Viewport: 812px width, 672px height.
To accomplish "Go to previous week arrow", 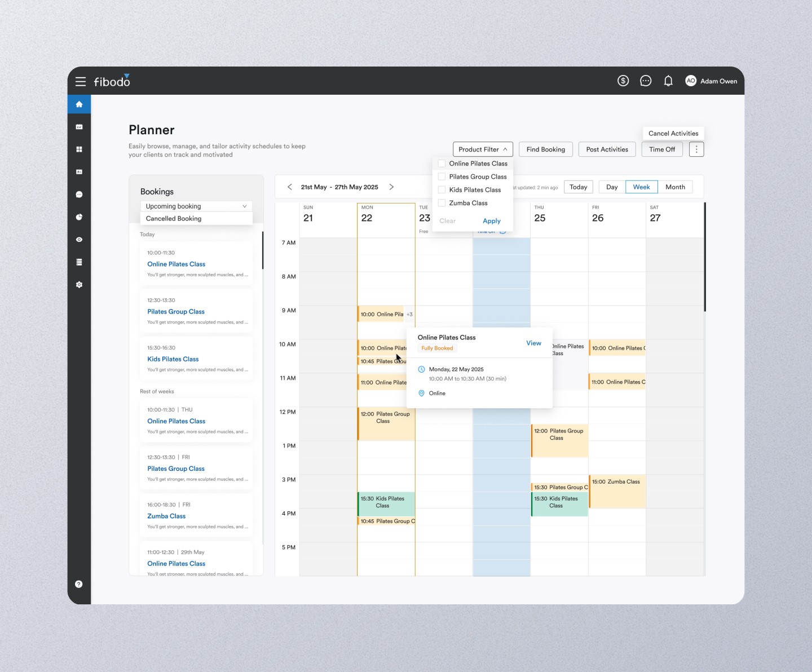I will [x=290, y=187].
